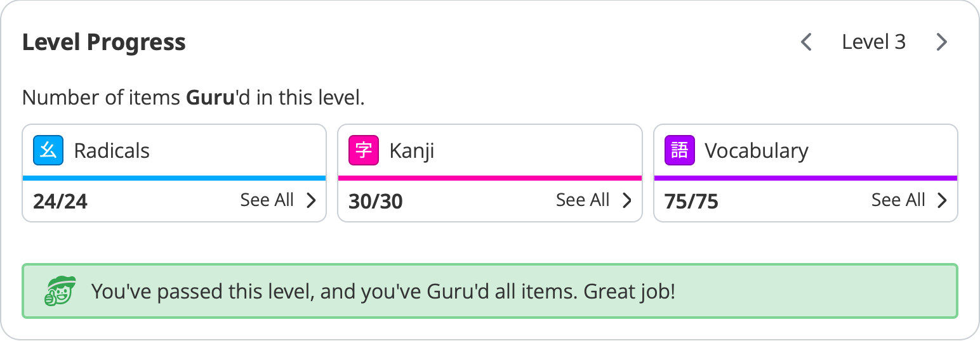980x341 pixels.
Task: Click the chevron in the Kanji card
Action: [626, 200]
